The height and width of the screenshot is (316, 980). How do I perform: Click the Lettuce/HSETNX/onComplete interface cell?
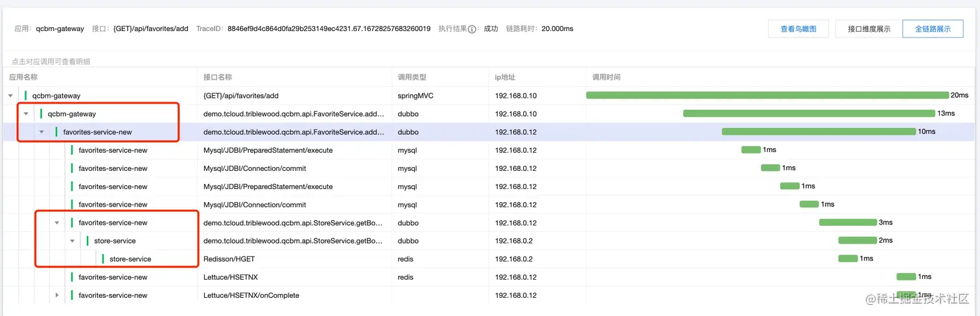pyautogui.click(x=251, y=295)
